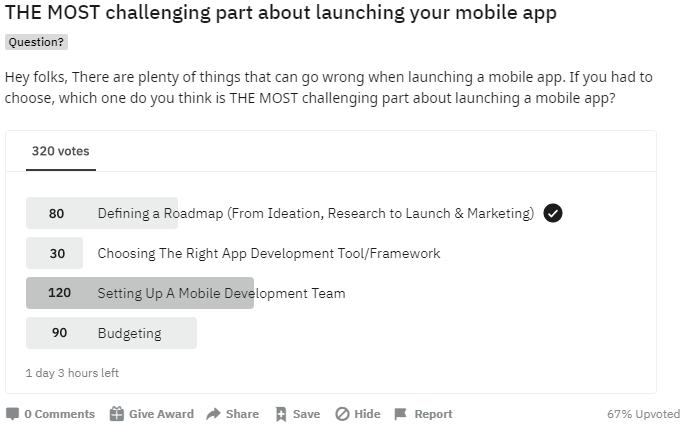
Task: Click the checkmark beside Defining a Roadmap
Action: [x=553, y=213]
